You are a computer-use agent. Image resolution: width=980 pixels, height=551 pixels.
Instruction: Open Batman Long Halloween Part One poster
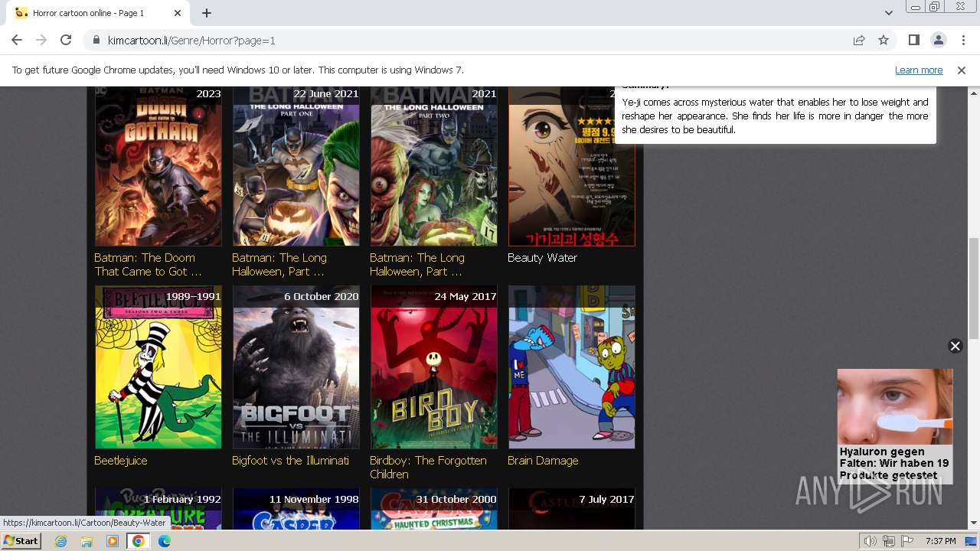[296, 166]
